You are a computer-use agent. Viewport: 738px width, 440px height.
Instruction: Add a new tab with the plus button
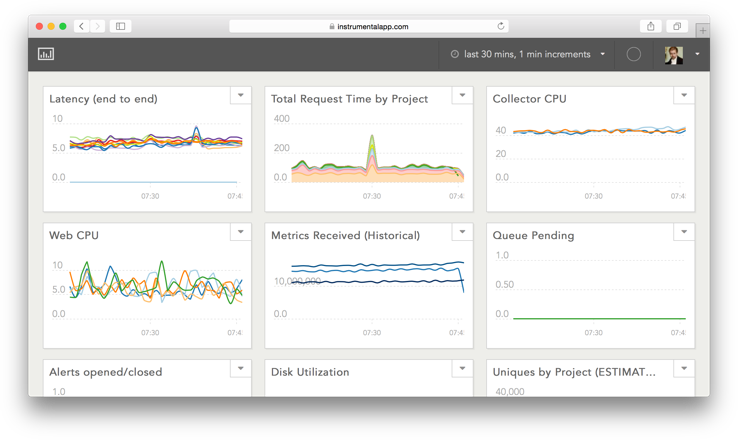click(x=702, y=31)
